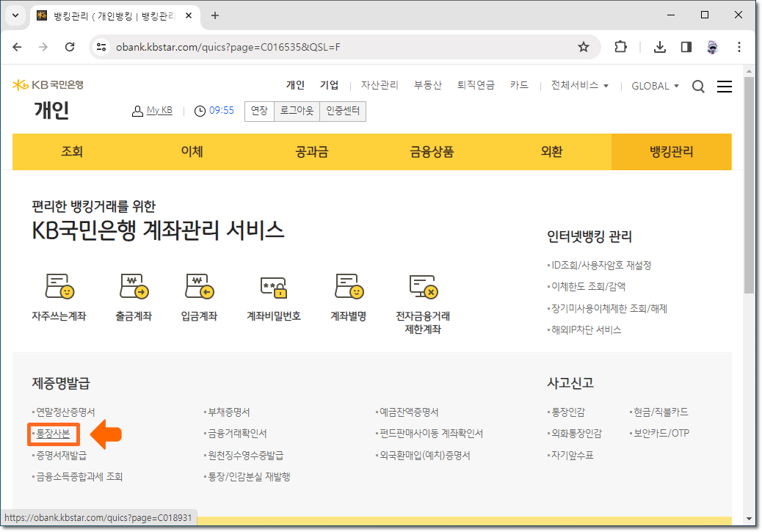The image size is (762, 532).
Task: Go forward in browser history
Action: (43, 47)
